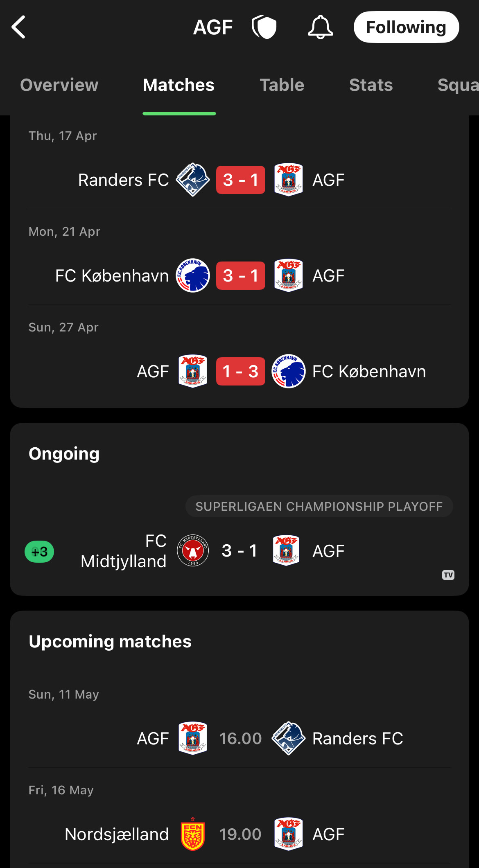Open the partially visible Squad tab
The width and height of the screenshot is (479, 868).
[x=458, y=85]
